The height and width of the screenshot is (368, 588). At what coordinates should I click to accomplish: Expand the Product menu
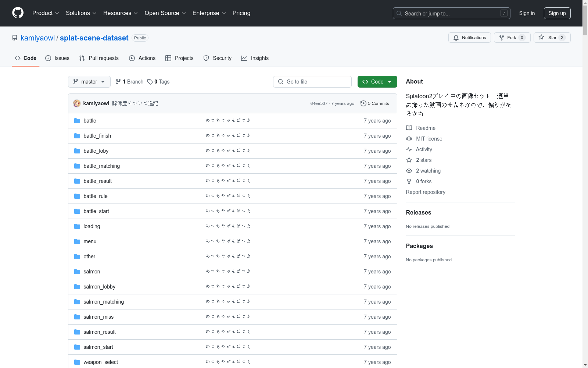(x=46, y=13)
